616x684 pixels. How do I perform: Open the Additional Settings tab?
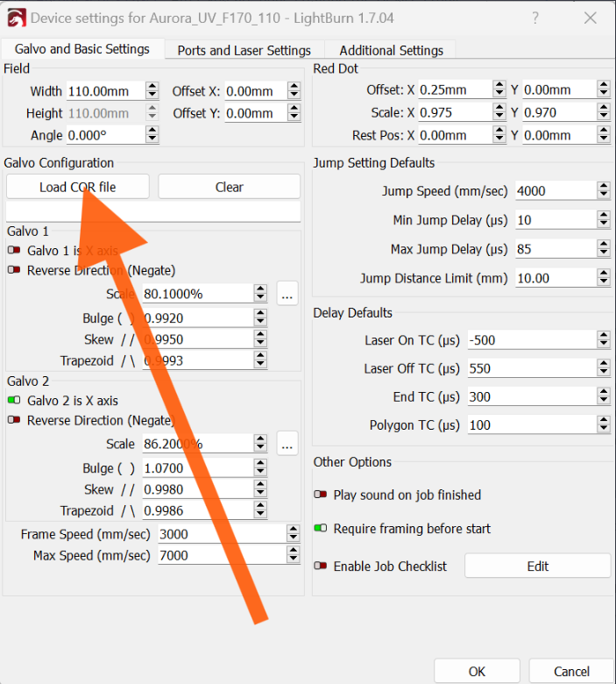coord(391,50)
